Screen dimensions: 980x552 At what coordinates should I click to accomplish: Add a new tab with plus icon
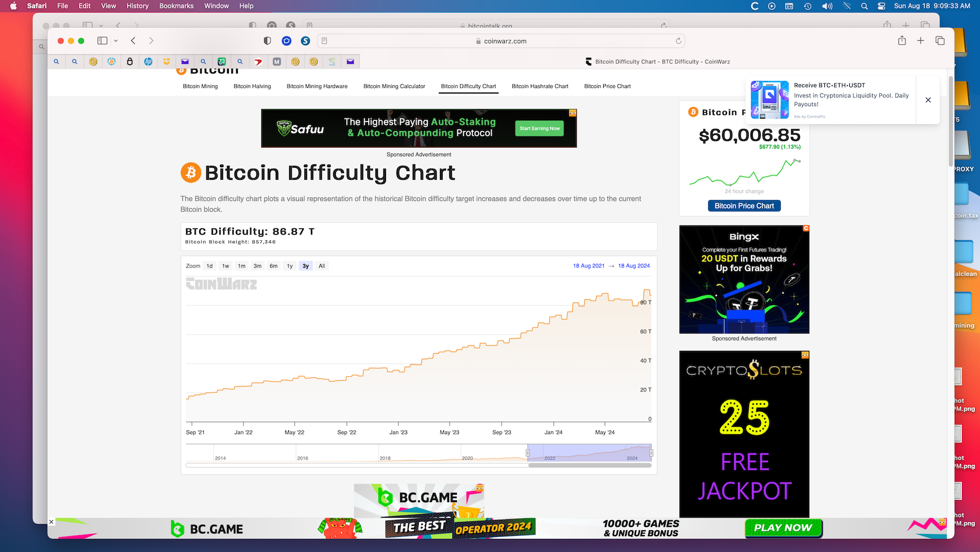[x=921, y=41]
